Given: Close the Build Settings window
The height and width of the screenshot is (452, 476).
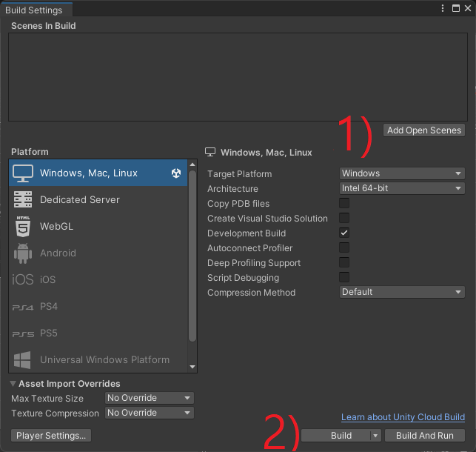Looking at the screenshot, I should click(468, 8).
